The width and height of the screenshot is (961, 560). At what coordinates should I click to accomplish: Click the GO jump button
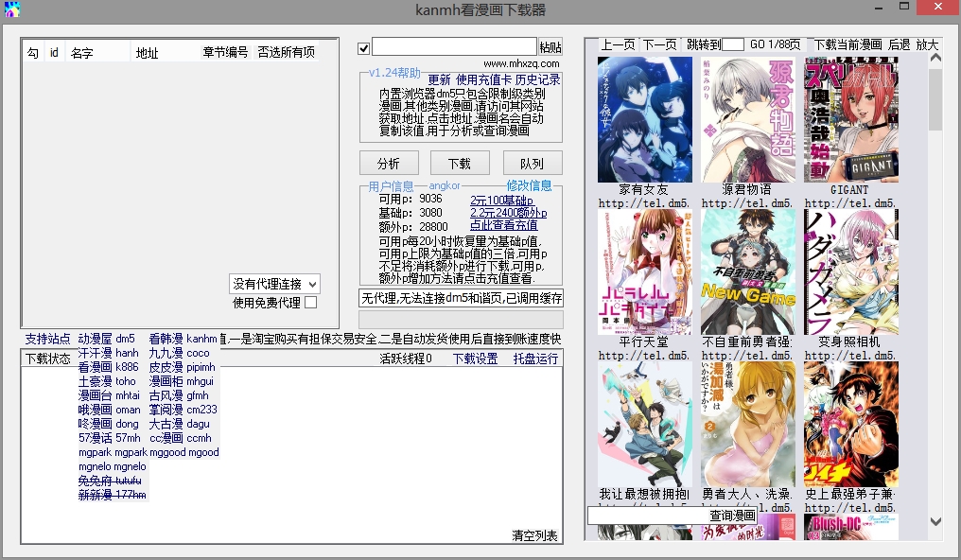[758, 44]
